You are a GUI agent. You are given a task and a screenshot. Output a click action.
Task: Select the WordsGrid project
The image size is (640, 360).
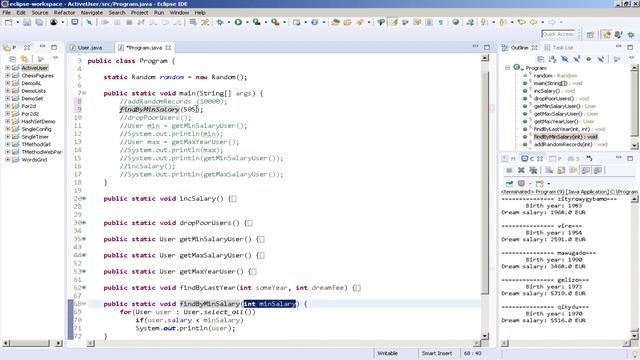[34, 160]
